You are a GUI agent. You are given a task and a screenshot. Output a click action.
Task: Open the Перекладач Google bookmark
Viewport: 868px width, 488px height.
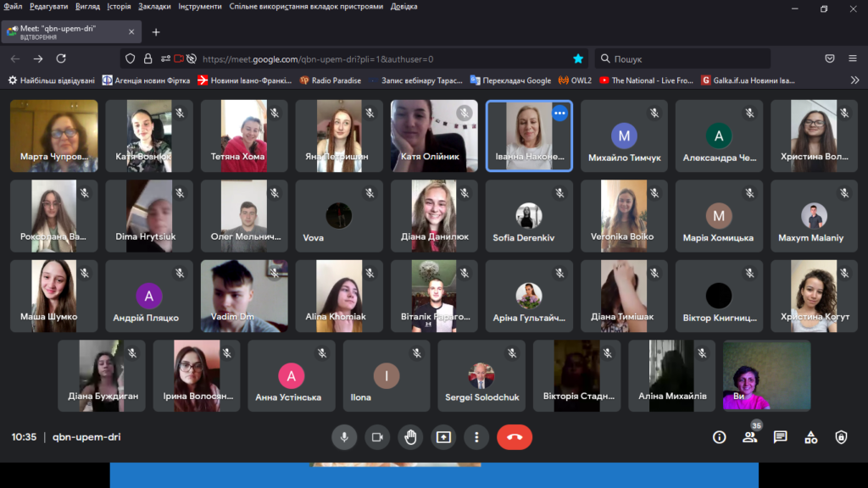511,80
